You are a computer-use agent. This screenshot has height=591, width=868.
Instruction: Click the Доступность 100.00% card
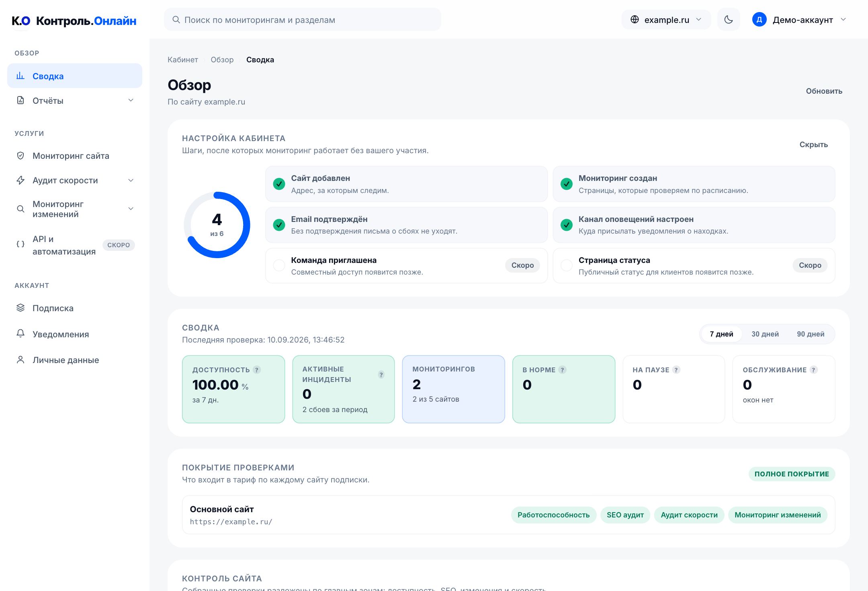(233, 389)
